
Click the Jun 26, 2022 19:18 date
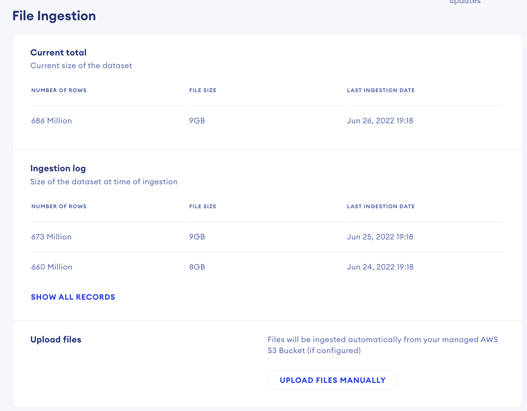(x=380, y=121)
